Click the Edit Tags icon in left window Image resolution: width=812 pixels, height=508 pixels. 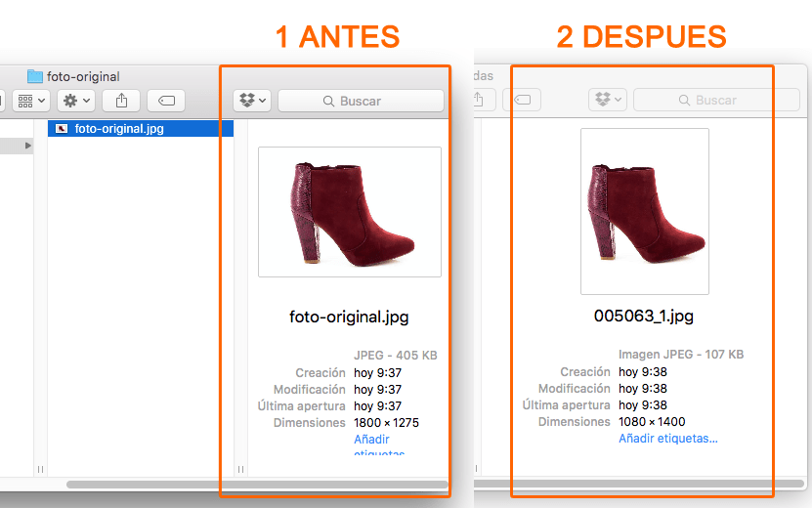tap(166, 101)
